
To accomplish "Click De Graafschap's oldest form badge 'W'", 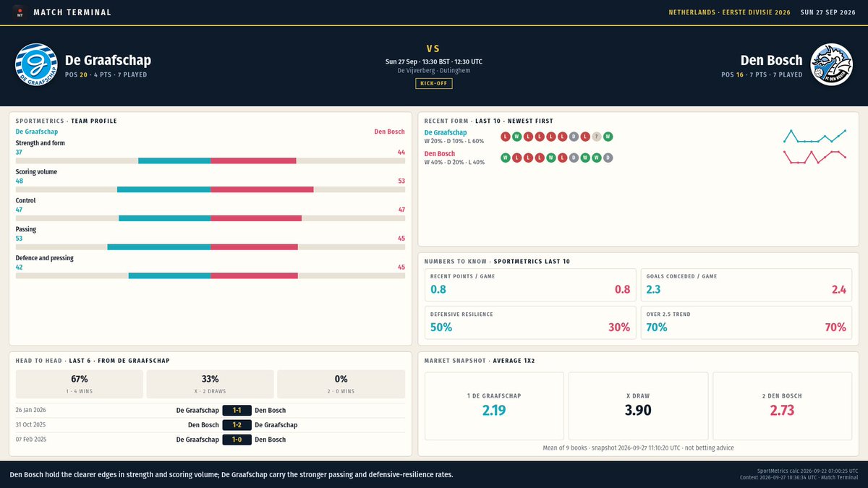I will [x=608, y=137].
